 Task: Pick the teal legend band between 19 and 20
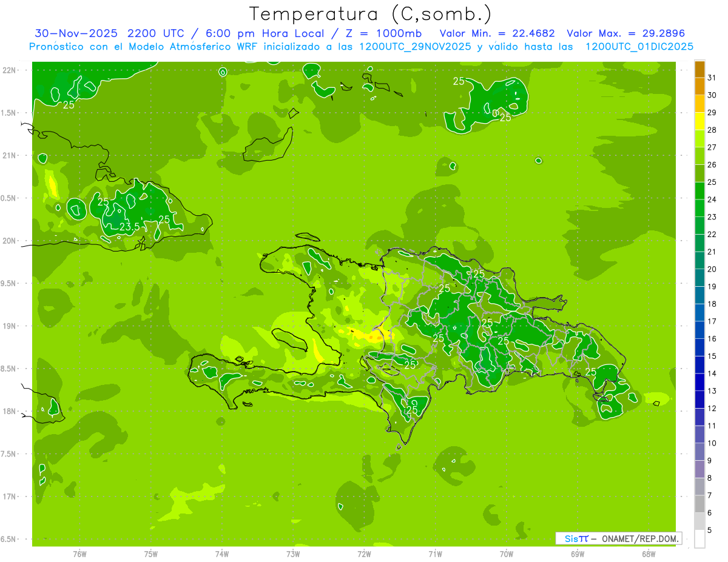699,278
